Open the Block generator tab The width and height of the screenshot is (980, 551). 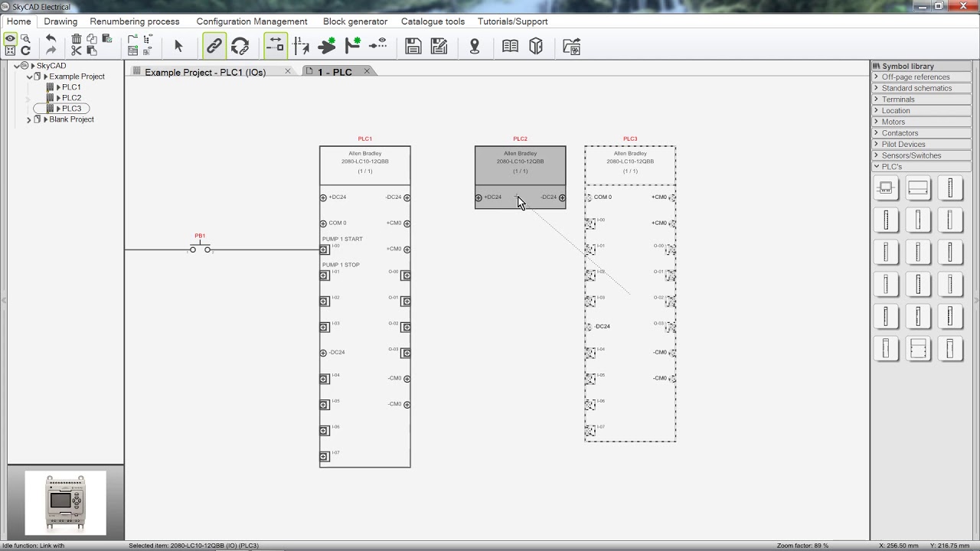click(355, 21)
